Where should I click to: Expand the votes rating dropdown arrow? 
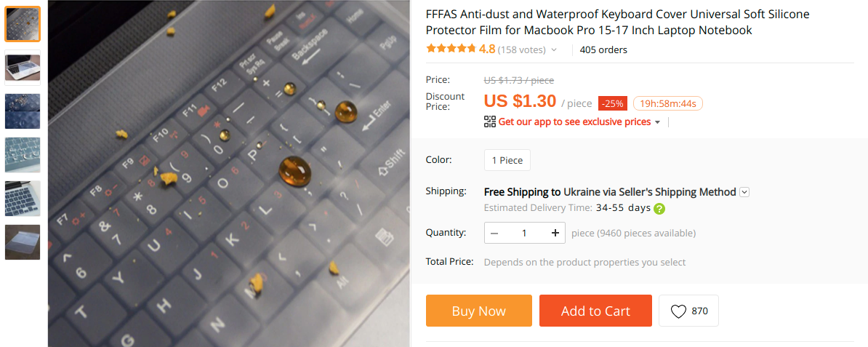coord(554,50)
